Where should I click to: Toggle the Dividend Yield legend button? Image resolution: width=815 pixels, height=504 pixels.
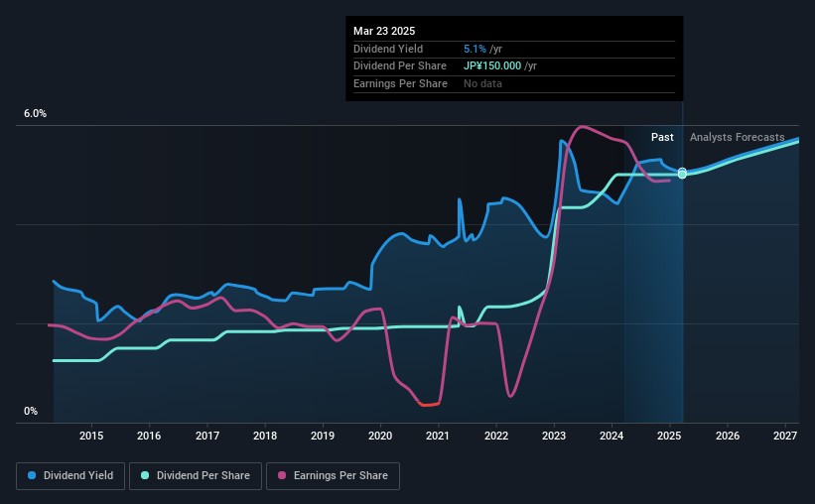click(69, 476)
